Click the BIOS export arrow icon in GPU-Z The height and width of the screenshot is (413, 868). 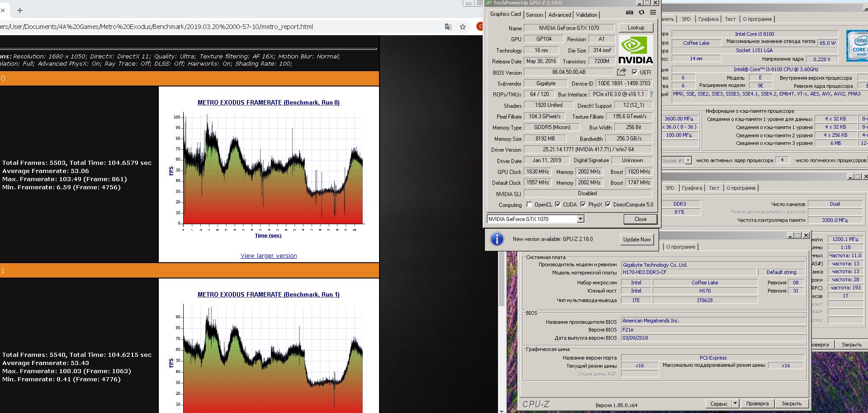(622, 72)
